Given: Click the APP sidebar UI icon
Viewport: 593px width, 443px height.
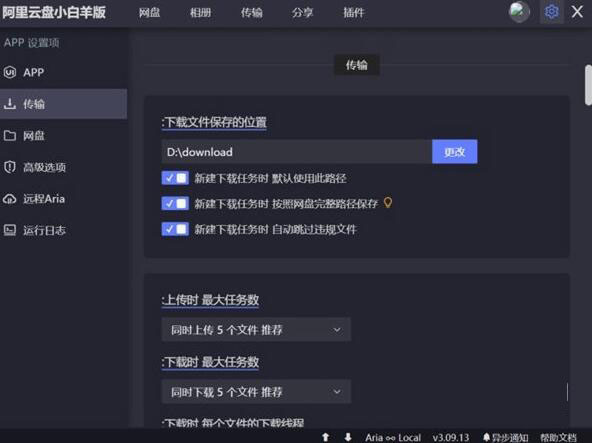Looking at the screenshot, I should click(x=10, y=72).
